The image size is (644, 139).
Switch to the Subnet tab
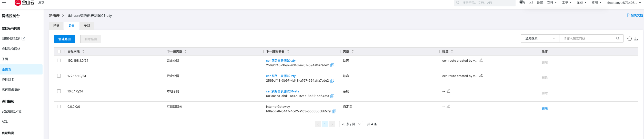pos(87,26)
